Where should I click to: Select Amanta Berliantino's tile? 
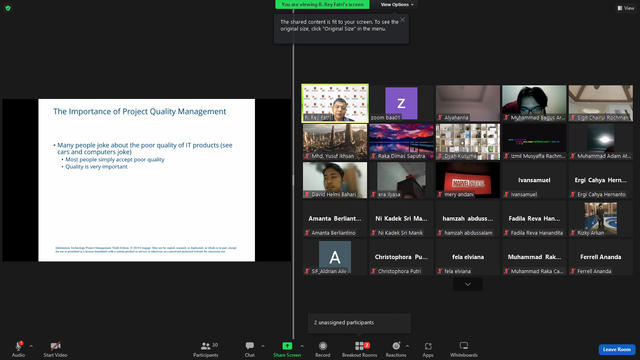pos(335,218)
